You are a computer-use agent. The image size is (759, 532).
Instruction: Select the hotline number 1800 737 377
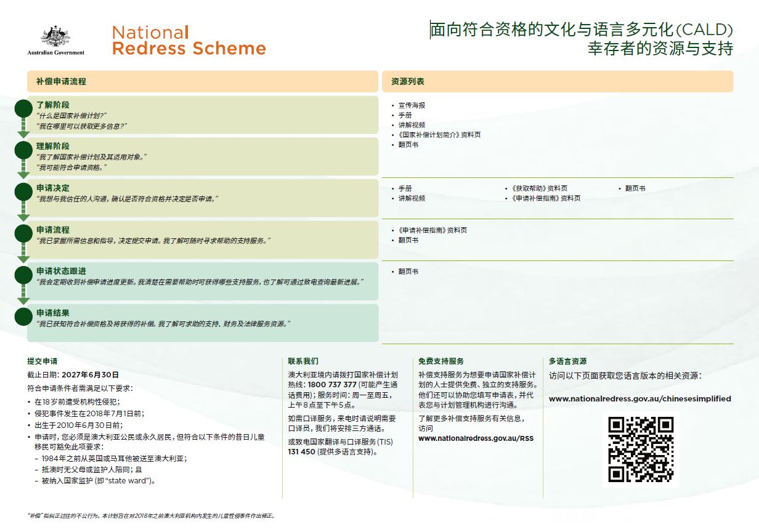point(332,385)
